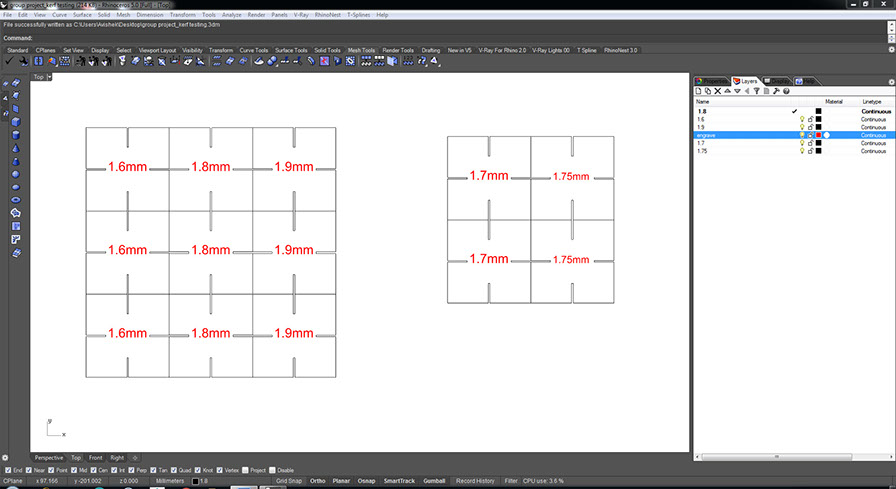Select the sphere tool in left sidebar

point(16,174)
